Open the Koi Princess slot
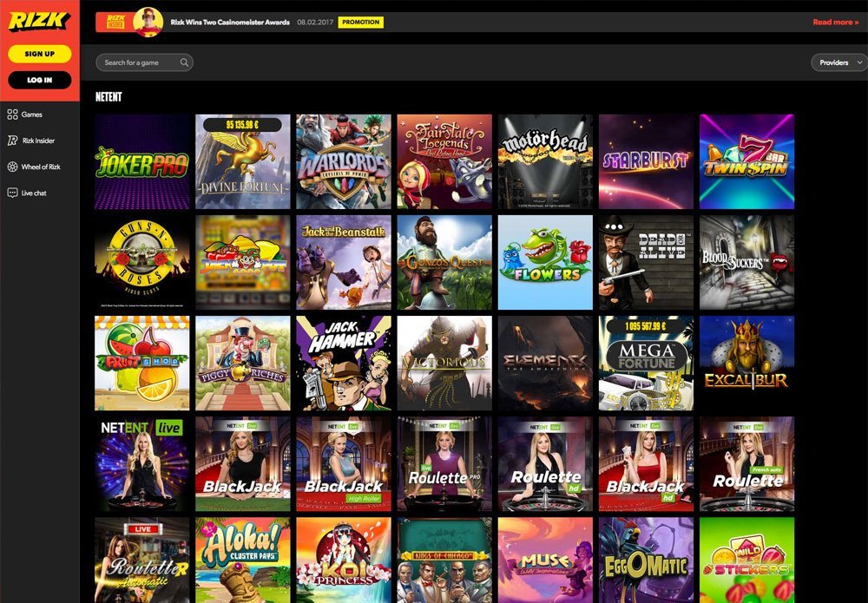Screen dimensions: 868x603 coord(343,560)
